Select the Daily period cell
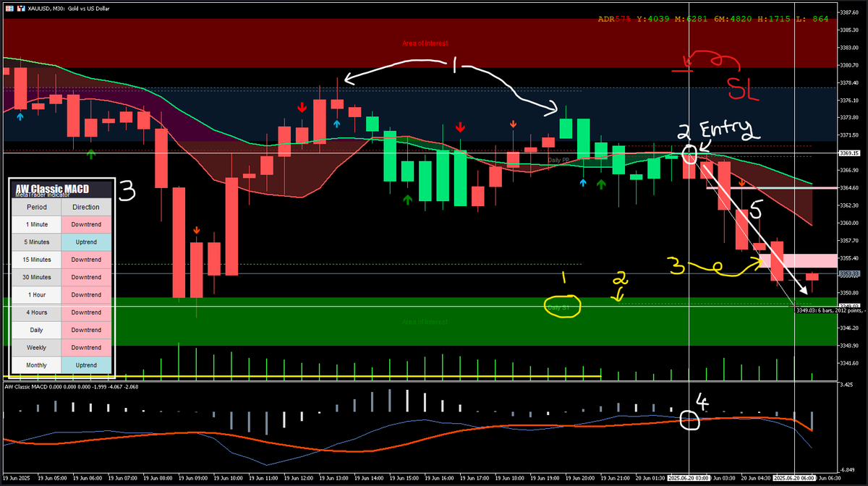 (x=37, y=330)
